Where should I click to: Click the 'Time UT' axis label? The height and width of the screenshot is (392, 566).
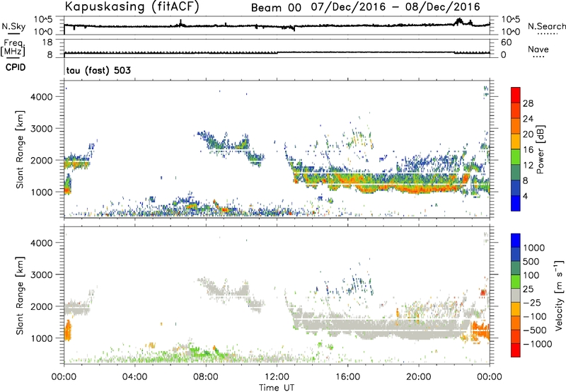[x=277, y=388]
